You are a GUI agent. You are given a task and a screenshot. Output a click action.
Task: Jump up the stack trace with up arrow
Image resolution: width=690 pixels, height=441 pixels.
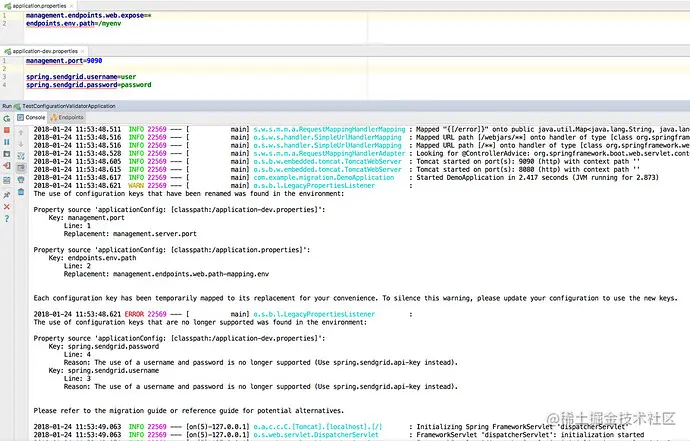(x=21, y=132)
